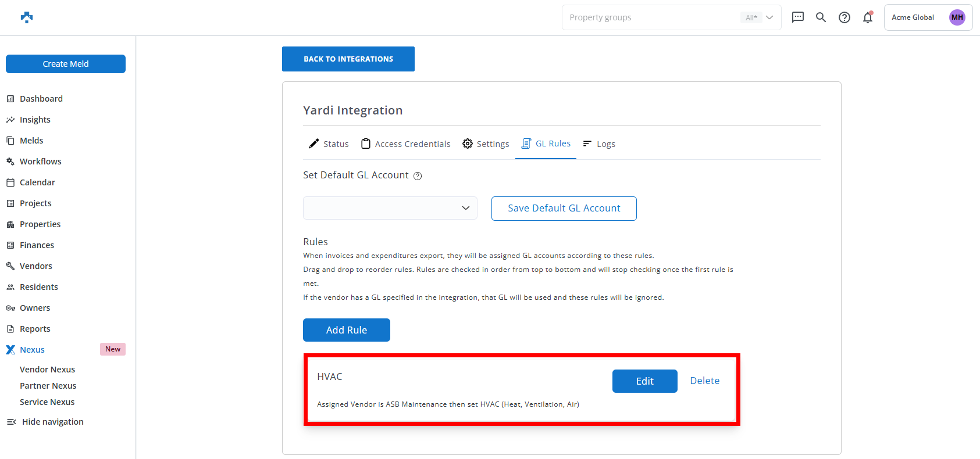Click the Default GL Account help icon
This screenshot has width=980, height=459.
(418, 176)
